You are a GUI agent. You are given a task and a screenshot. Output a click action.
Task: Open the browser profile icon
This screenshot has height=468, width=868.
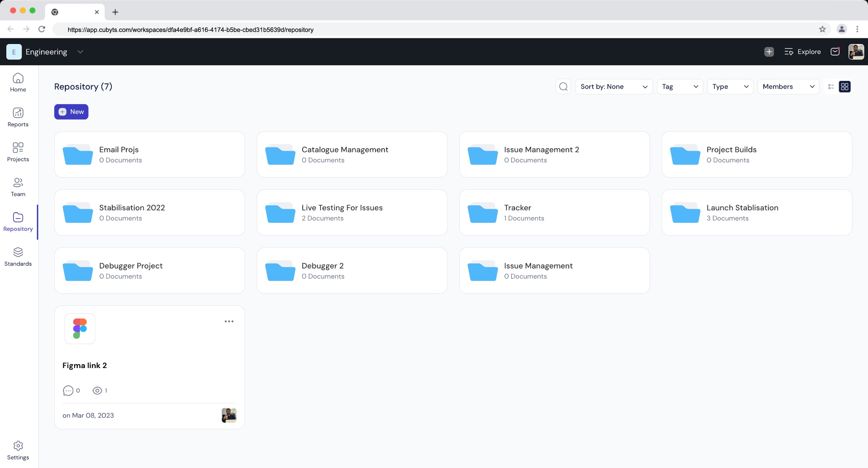point(841,29)
